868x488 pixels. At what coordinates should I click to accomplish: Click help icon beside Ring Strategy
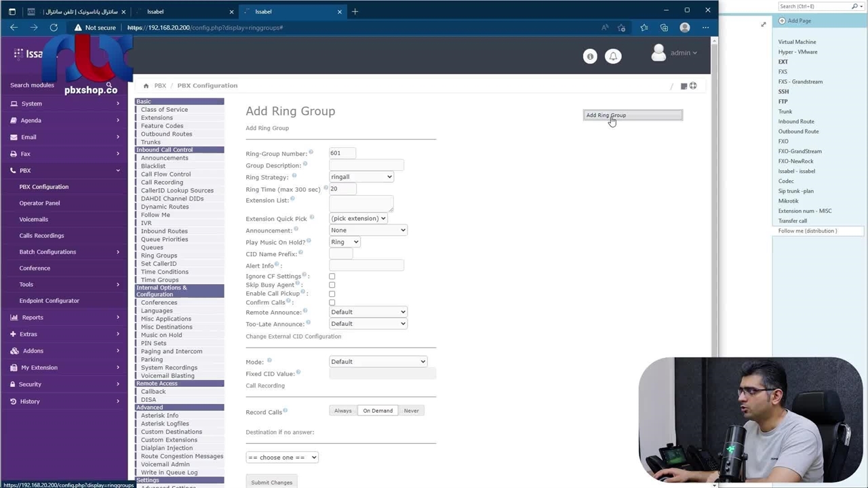[294, 176]
